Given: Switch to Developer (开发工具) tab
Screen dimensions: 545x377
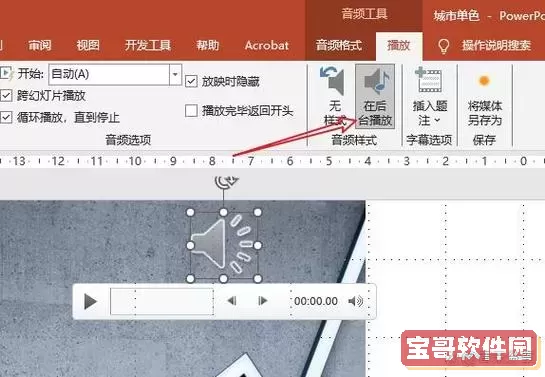Looking at the screenshot, I should tap(148, 46).
